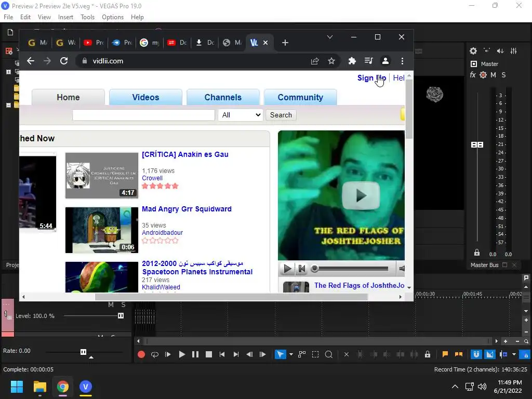Image resolution: width=532 pixels, height=399 pixels.
Task: Click the CRÍTICA Anakin es Gau thumbnail
Action: click(x=102, y=176)
